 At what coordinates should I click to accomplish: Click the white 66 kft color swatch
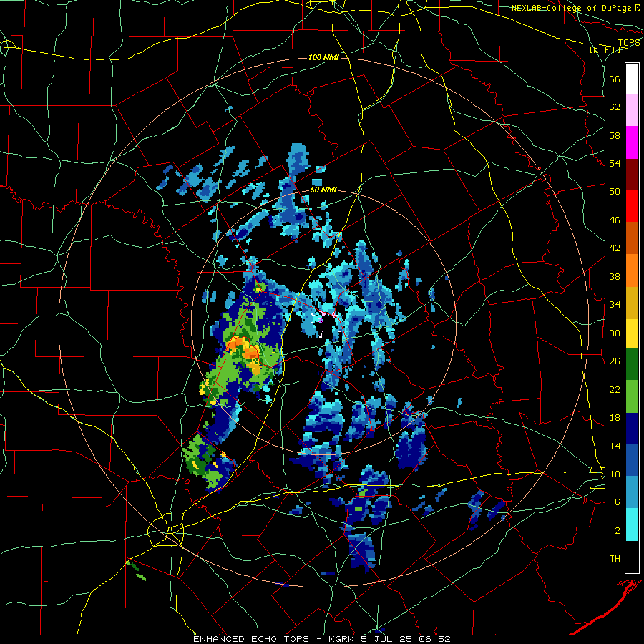pos(632,79)
